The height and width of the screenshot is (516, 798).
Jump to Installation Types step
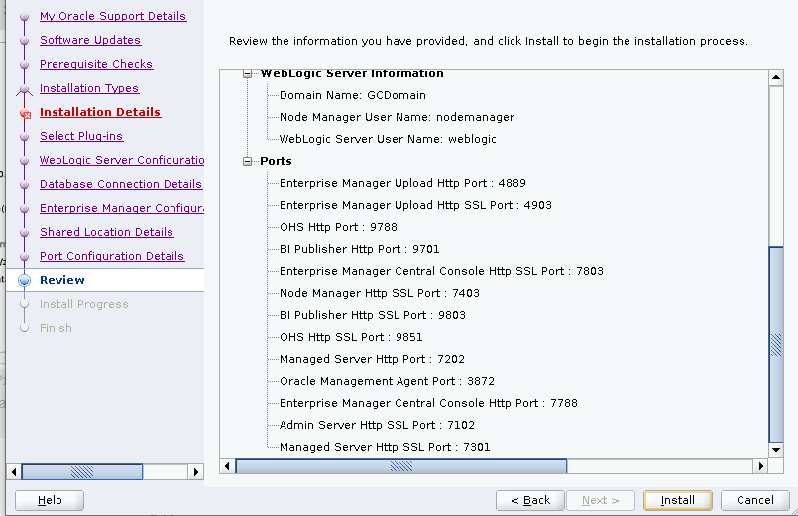pos(90,88)
